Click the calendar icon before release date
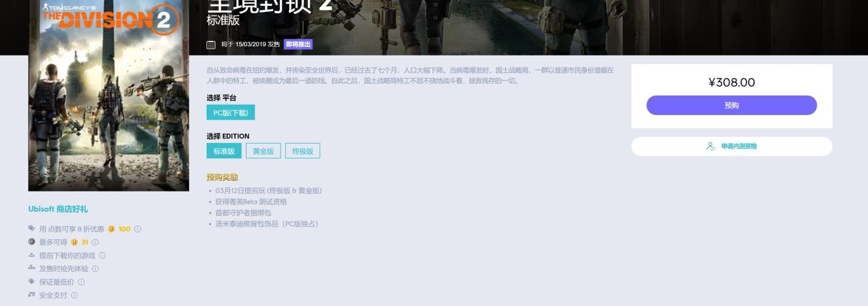The width and height of the screenshot is (868, 306). coord(211,45)
